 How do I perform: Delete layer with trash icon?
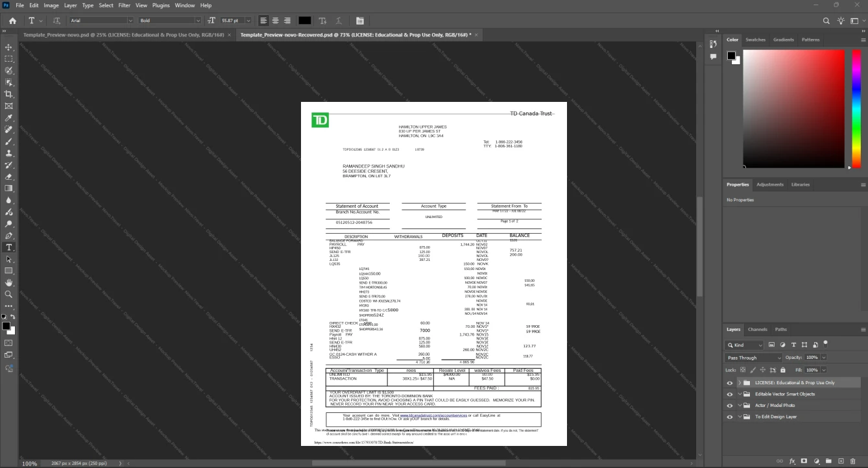coord(854,461)
